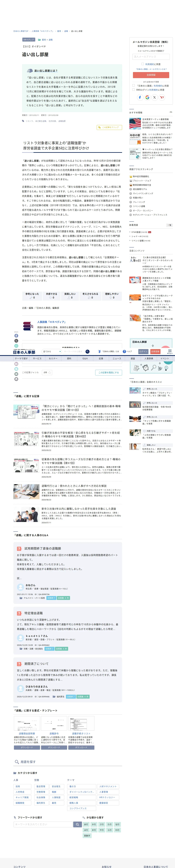This screenshot has height=868, width=175.
Task: Open Q&A navigation tab
Action: (x=85, y=358)
